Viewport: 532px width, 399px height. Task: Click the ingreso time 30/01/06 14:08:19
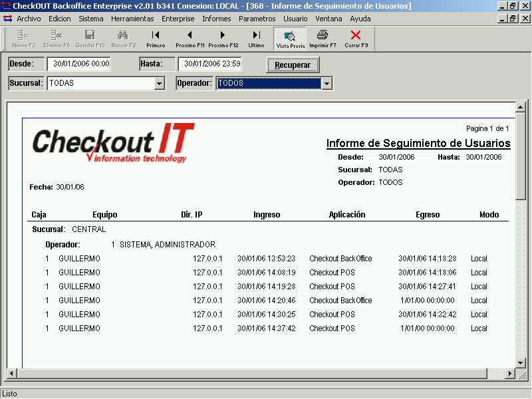click(x=267, y=273)
